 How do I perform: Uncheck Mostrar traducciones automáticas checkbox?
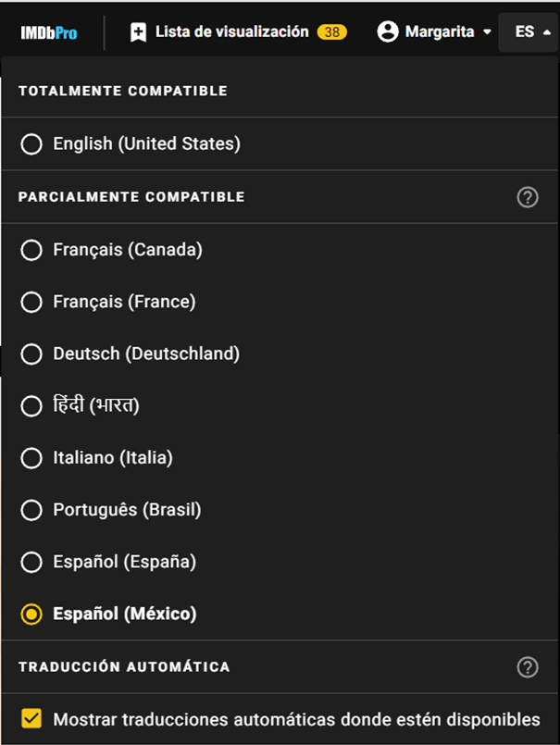tap(31, 719)
